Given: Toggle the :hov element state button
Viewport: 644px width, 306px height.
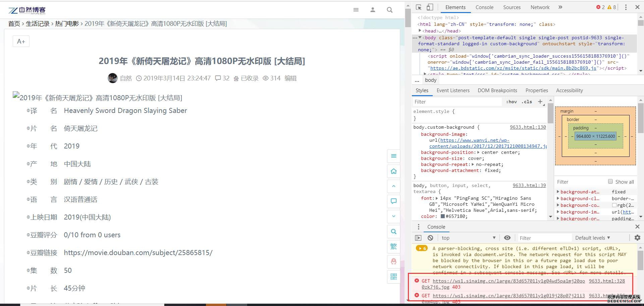Looking at the screenshot, I should click(512, 102).
